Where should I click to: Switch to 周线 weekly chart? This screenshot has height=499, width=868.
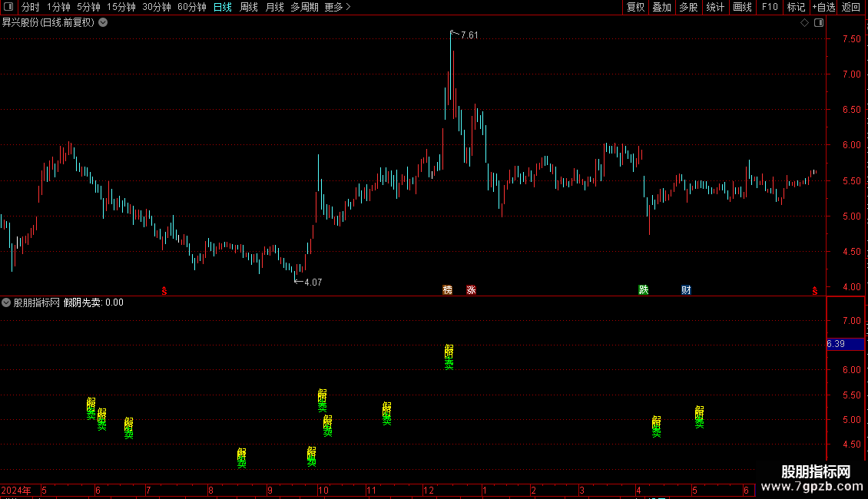249,7
